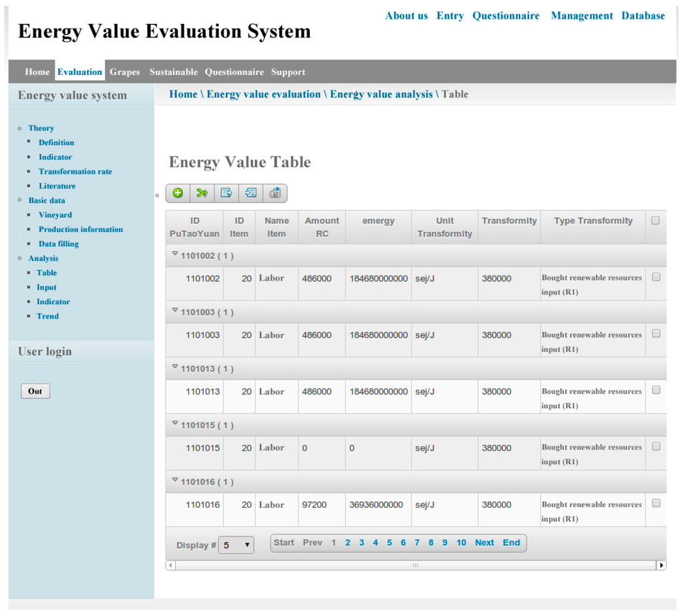684x616 pixels.
Task: Go to the Next results page
Action: point(484,543)
